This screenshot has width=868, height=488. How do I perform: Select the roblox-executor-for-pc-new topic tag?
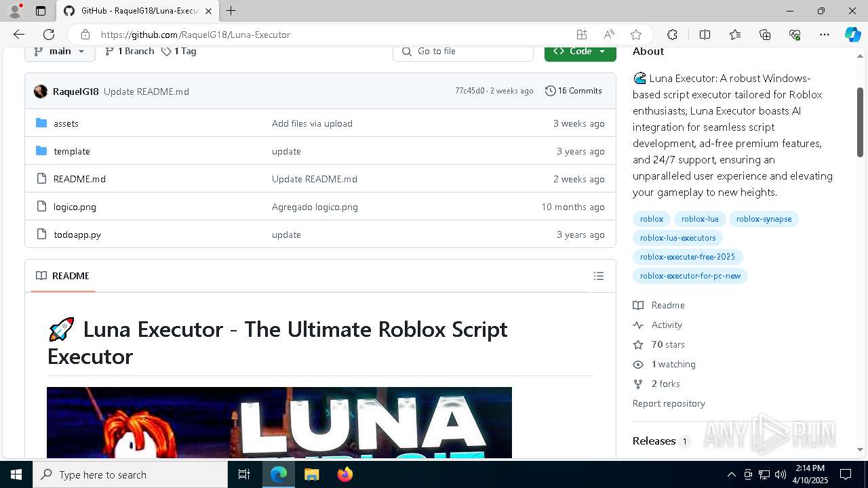coord(690,276)
